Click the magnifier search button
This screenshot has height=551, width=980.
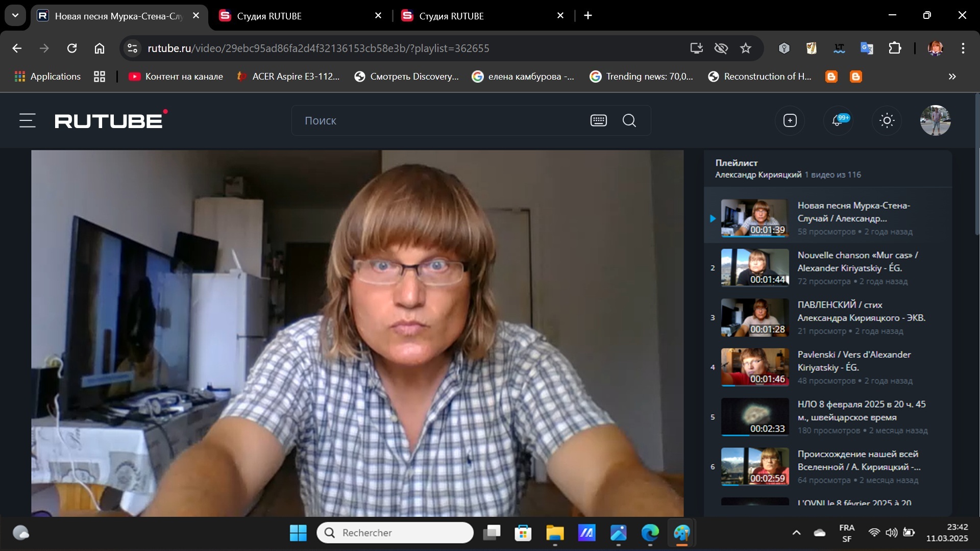(x=629, y=121)
